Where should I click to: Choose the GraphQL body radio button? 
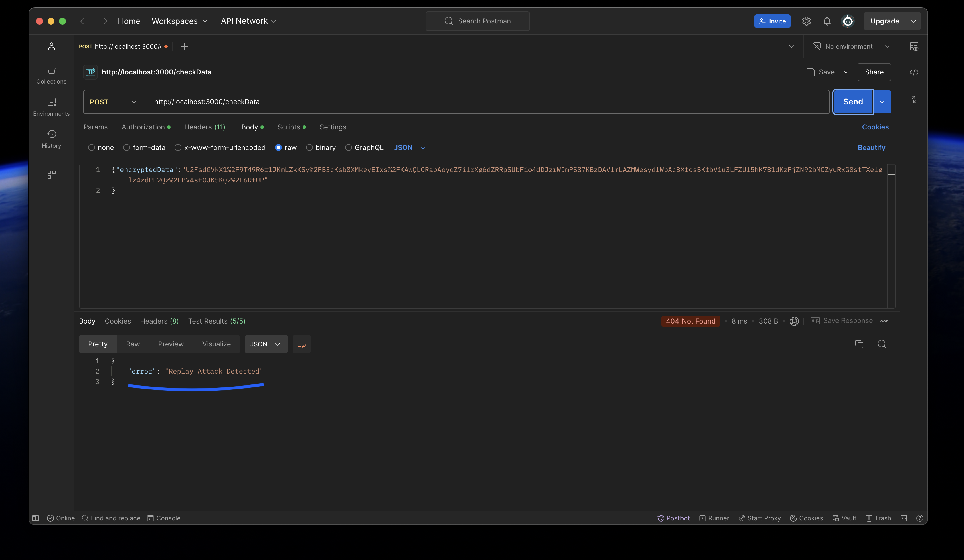pos(348,148)
